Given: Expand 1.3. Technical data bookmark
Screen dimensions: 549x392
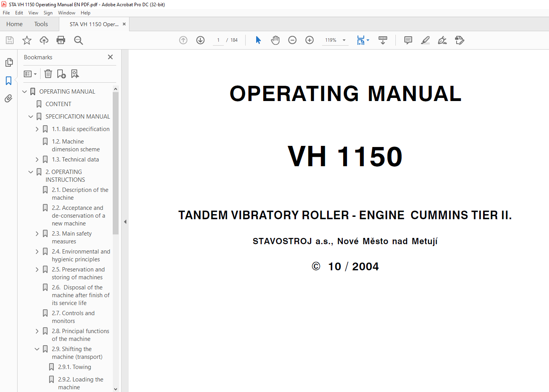Looking at the screenshot, I should [x=37, y=160].
